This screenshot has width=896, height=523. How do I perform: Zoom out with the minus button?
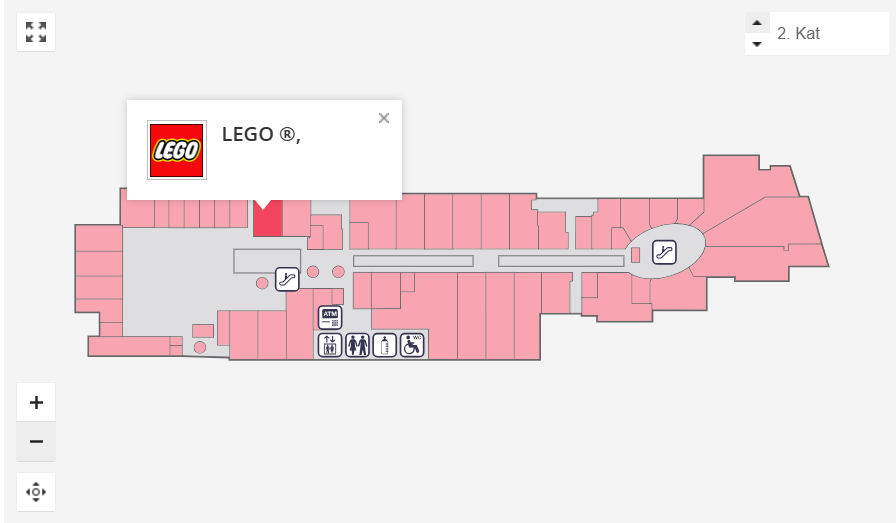[36, 441]
